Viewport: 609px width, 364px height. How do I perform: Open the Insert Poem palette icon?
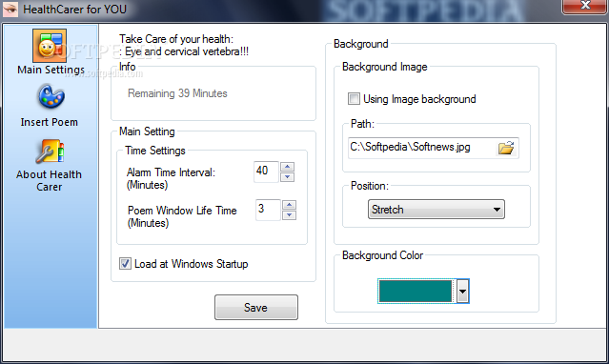[x=51, y=97]
